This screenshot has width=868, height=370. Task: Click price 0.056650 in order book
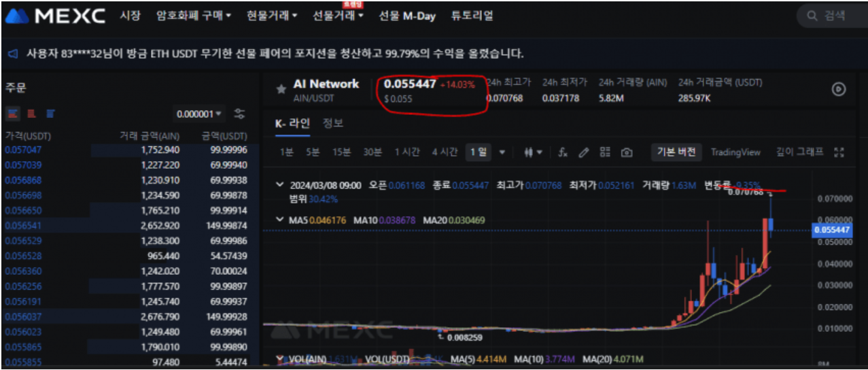22,211
